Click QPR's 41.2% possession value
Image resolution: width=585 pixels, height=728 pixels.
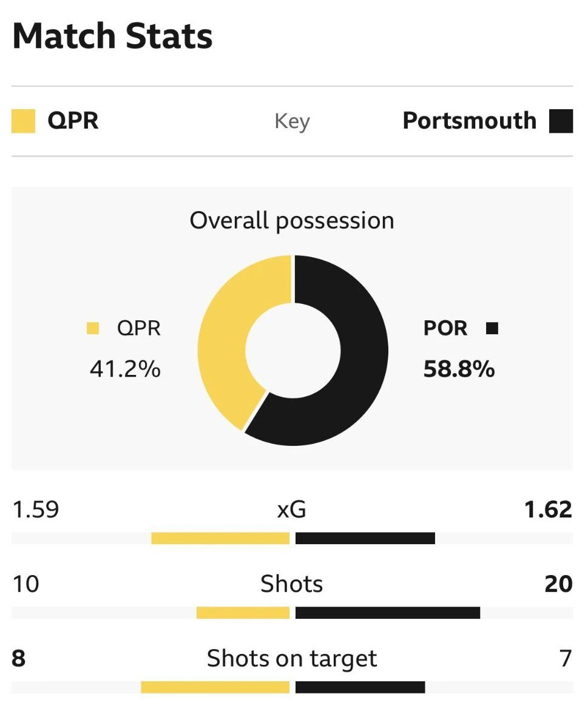pyautogui.click(x=125, y=369)
